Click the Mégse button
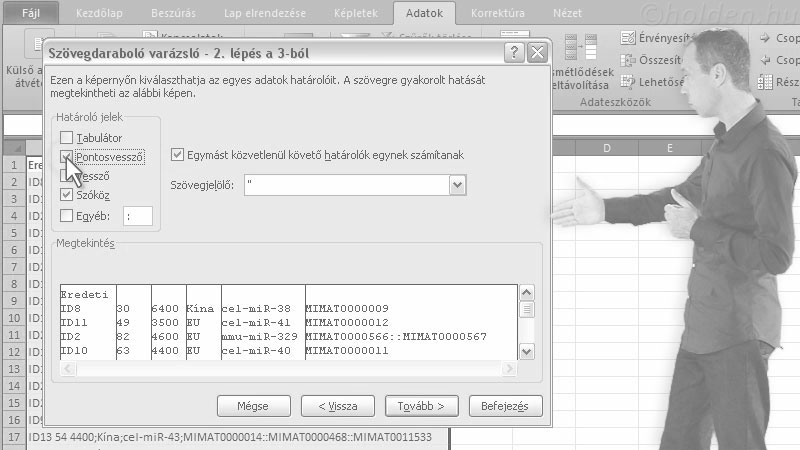 tap(254, 406)
